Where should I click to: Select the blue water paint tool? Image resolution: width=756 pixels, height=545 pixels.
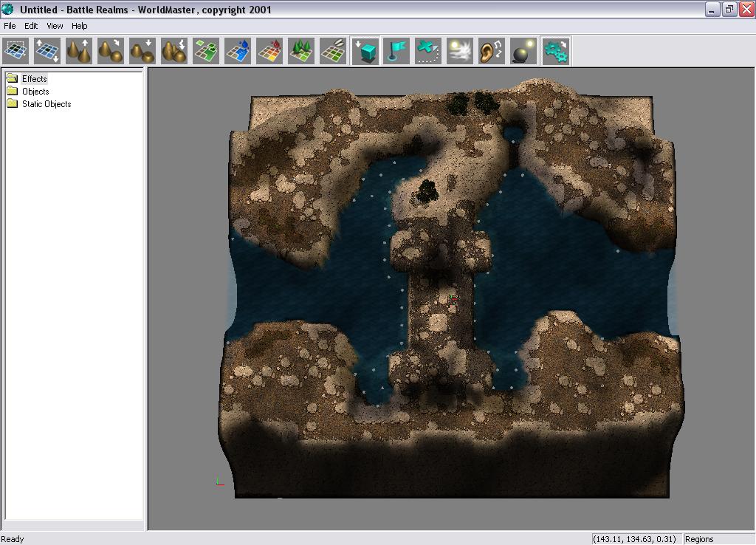[238, 52]
